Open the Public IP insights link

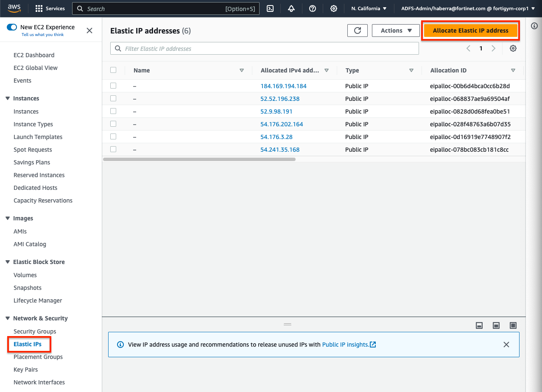point(349,345)
